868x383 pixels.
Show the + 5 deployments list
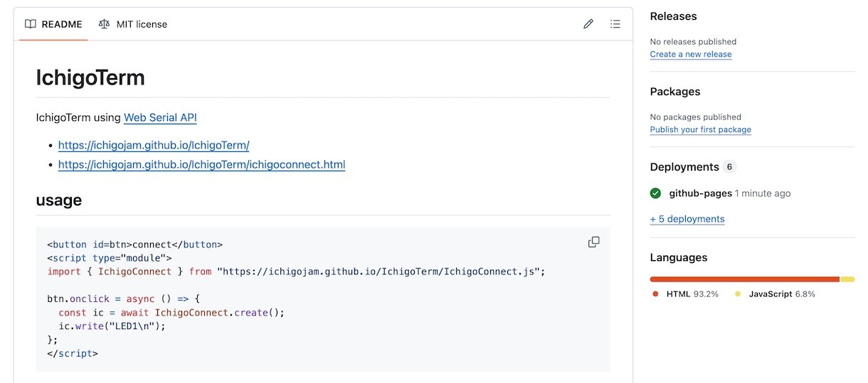point(687,219)
